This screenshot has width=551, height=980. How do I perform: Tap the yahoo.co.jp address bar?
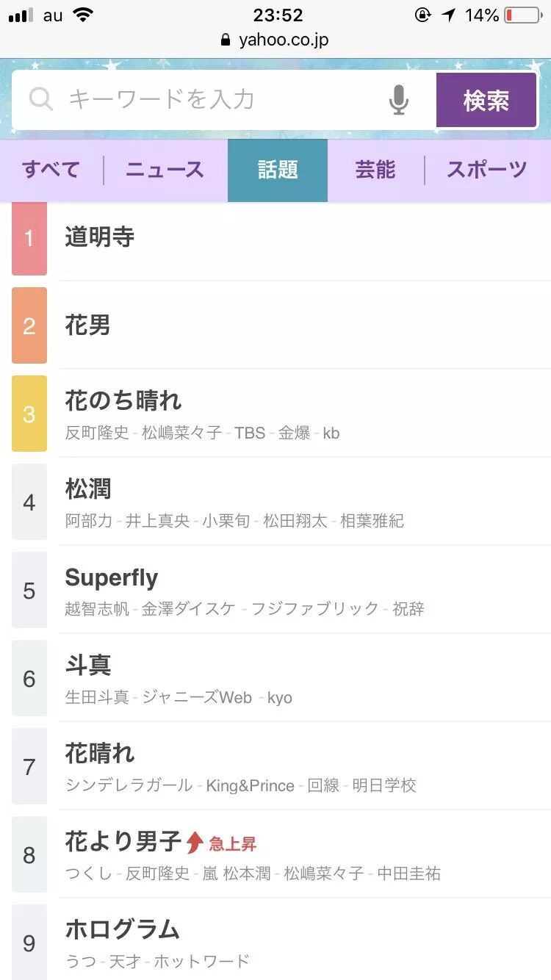[283, 40]
